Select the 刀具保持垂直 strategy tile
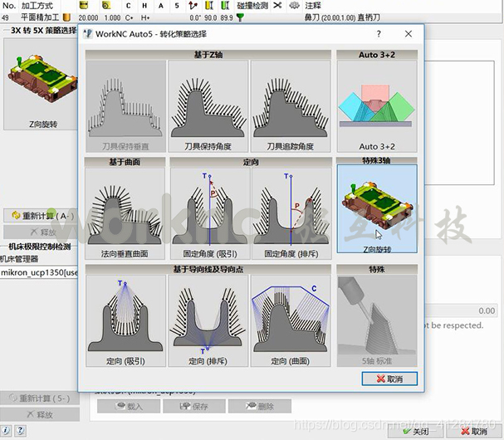This screenshot has width=504, height=440. (125, 106)
